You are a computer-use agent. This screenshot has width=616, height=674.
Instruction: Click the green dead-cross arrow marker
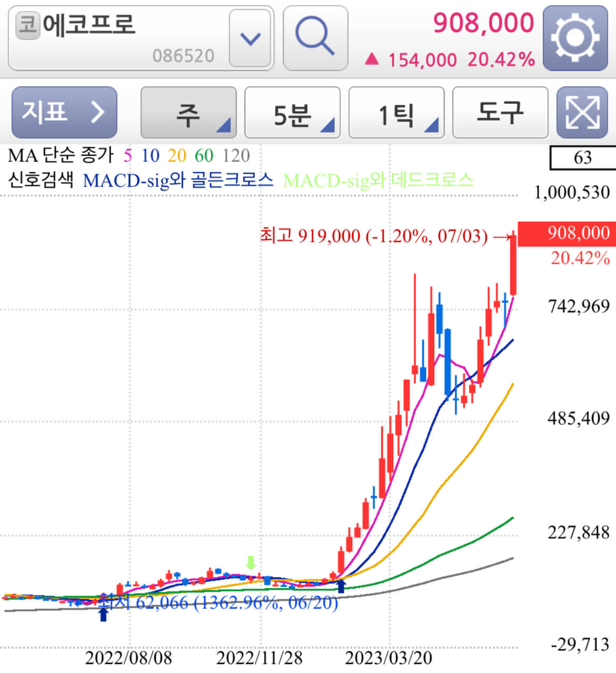click(x=251, y=562)
